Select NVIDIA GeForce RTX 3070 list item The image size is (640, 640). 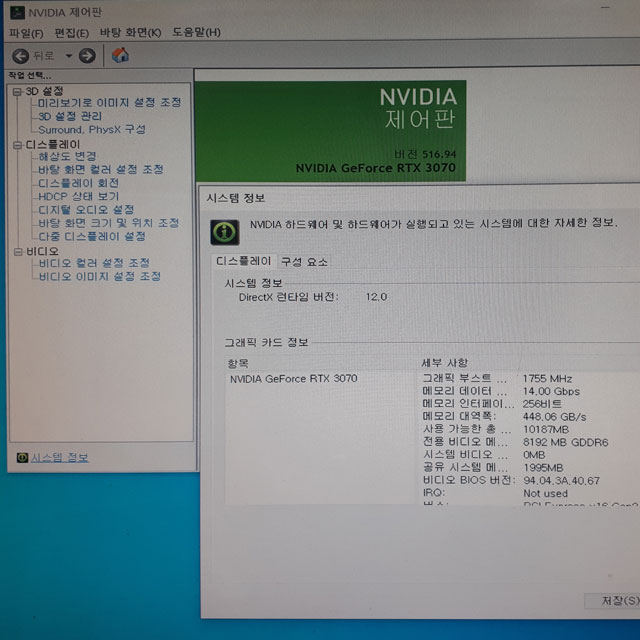tap(293, 379)
